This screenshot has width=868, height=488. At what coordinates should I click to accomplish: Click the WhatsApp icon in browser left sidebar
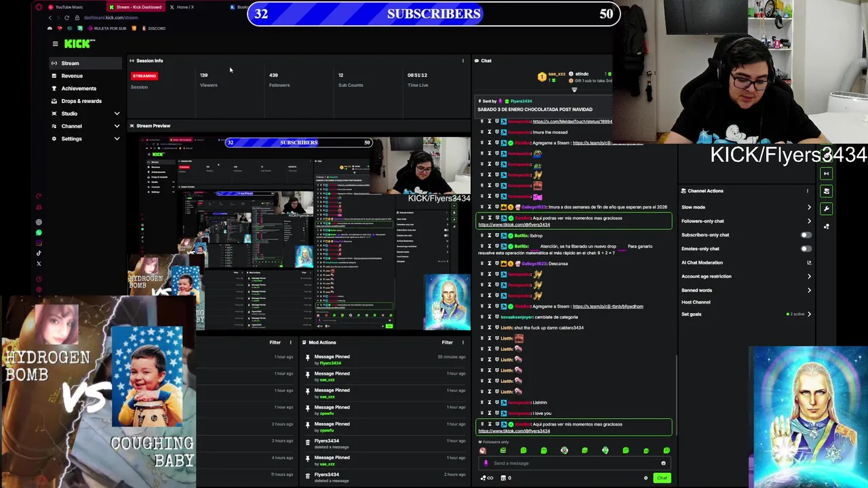point(39,232)
